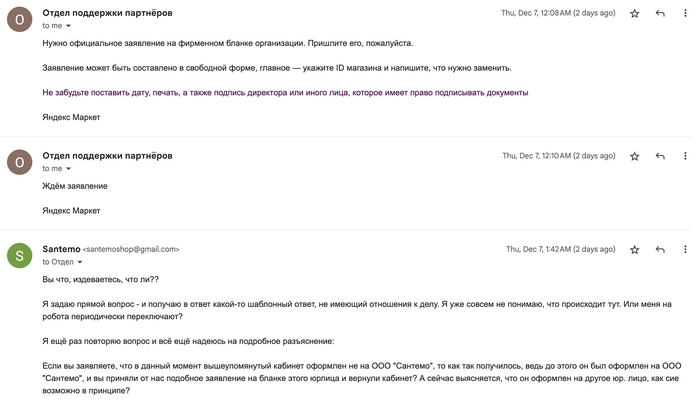Show recipient details for "to Отдел"
700x406 pixels.
79,262
